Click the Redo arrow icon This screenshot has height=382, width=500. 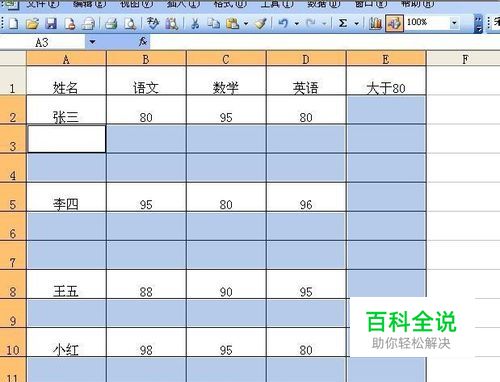(x=311, y=23)
